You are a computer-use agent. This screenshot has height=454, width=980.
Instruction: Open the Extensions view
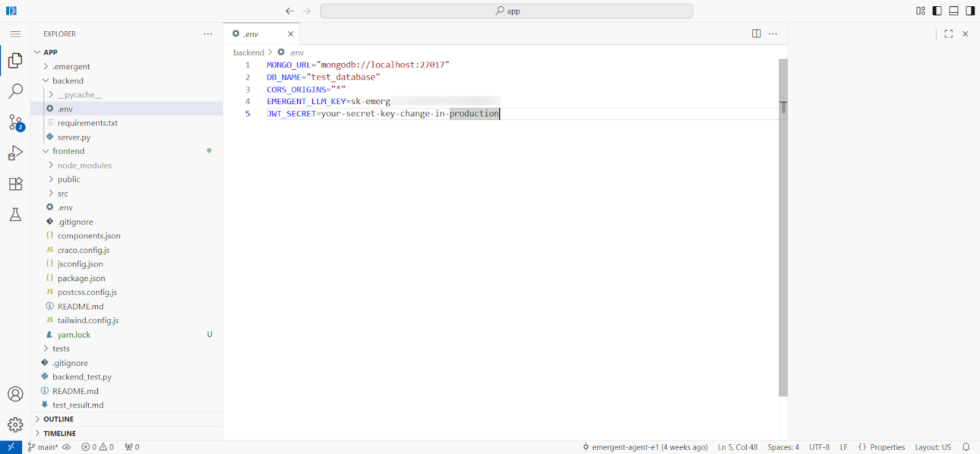[15, 184]
